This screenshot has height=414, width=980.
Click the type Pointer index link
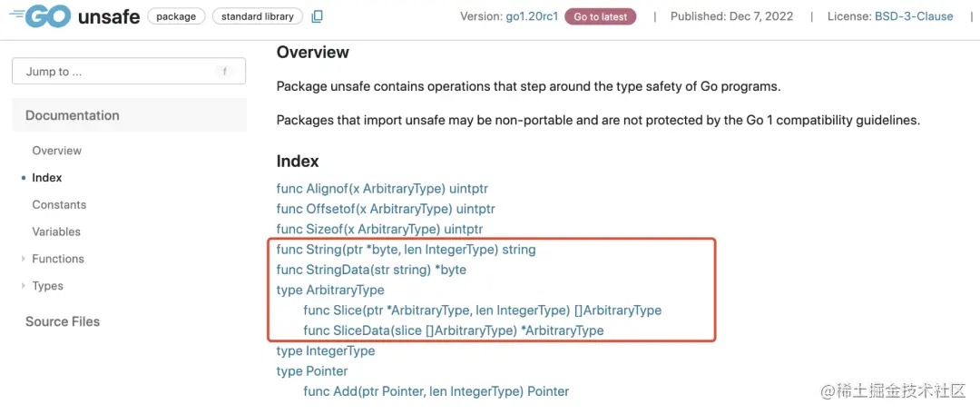(312, 371)
